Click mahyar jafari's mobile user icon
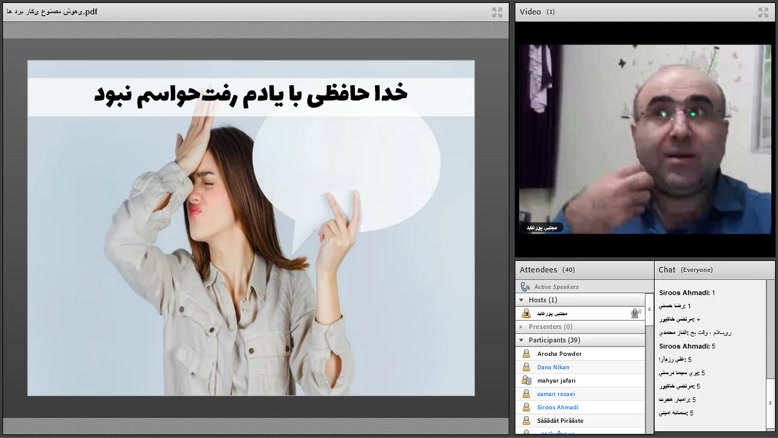Screen dimensions: 778x438 click(526, 381)
